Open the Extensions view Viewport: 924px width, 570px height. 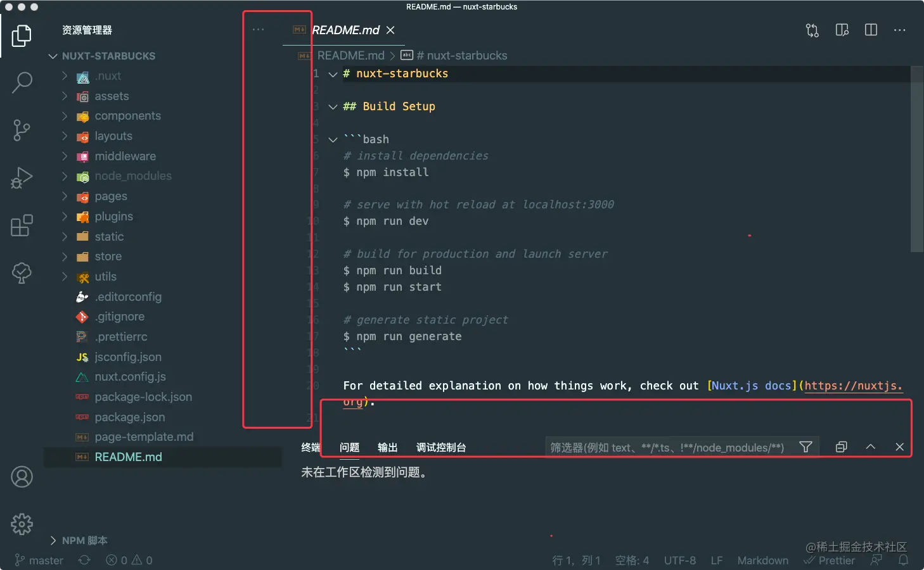(22, 225)
